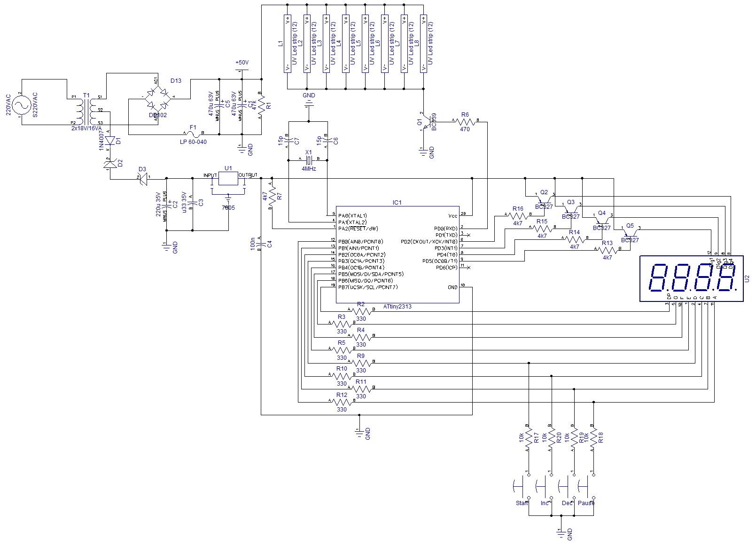Viewport: 756px width, 546px height.
Task: Select the ATtiny2313 IC1 chip body
Action: (397, 254)
